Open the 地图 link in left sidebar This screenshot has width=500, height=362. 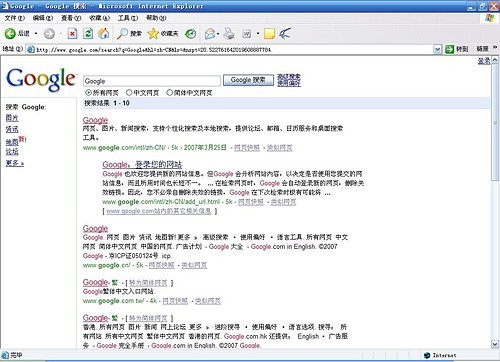coord(12,142)
